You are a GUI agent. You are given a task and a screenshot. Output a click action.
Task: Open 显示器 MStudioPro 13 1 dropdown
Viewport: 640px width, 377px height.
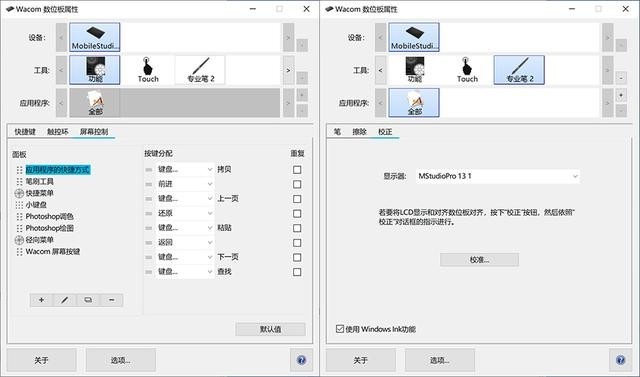point(498,176)
